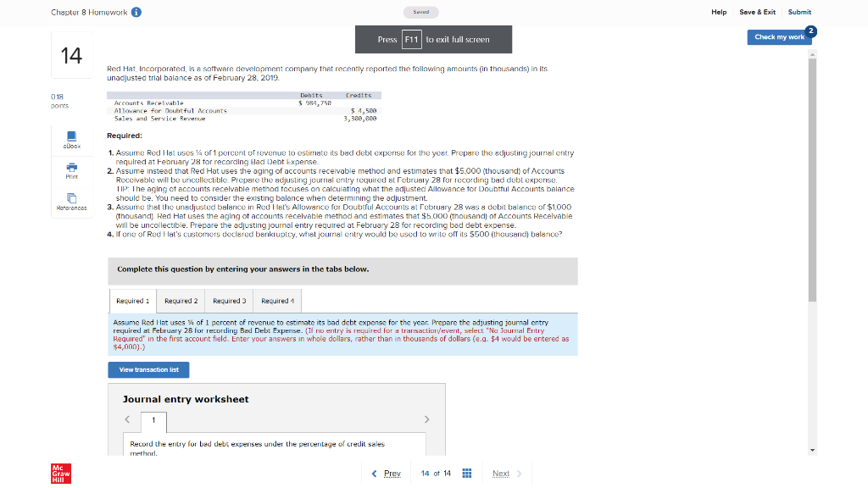The image size is (868, 488).
Task: Open the Help menu
Action: point(719,12)
